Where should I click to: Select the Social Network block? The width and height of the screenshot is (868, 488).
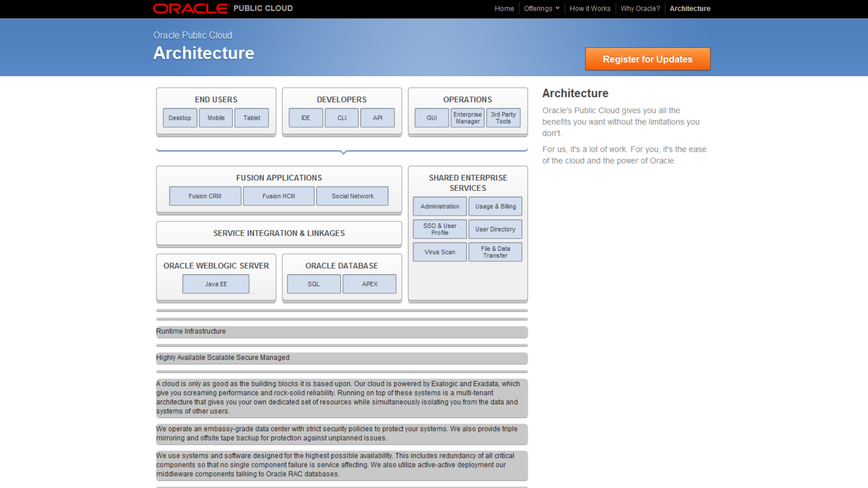(352, 196)
